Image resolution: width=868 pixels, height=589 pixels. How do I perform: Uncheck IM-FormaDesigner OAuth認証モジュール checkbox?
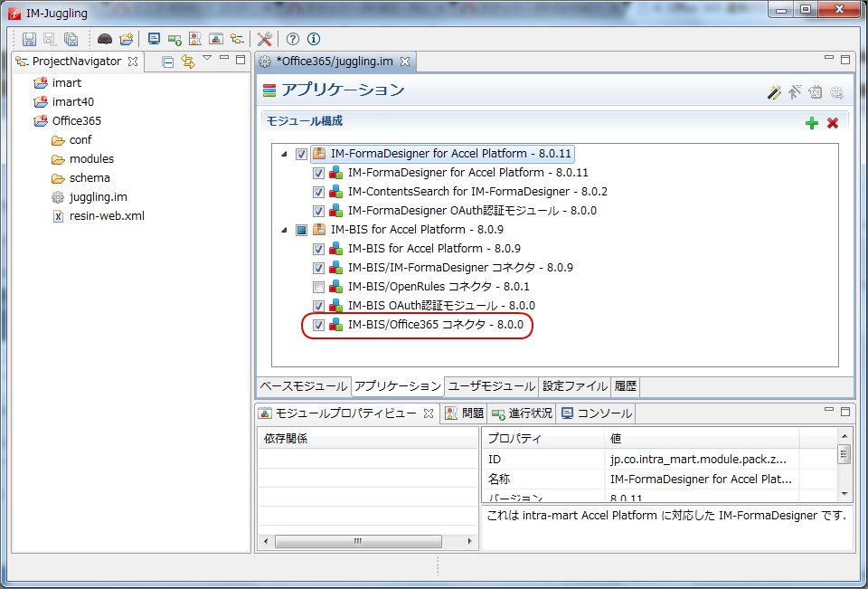(318, 211)
